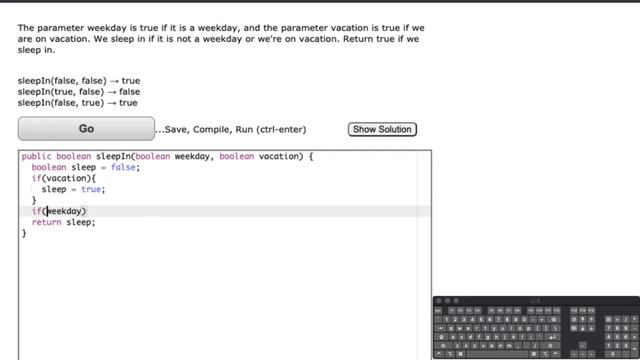Click the numpad 0 key in Keyboard Viewer
Viewport: 640px width, 360px height.
(x=613, y=354)
